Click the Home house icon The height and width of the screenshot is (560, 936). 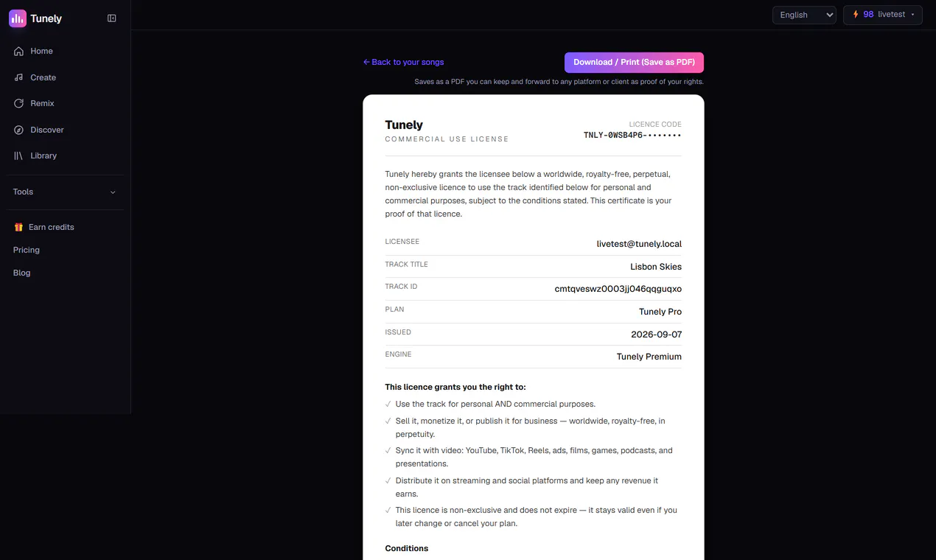pos(19,51)
